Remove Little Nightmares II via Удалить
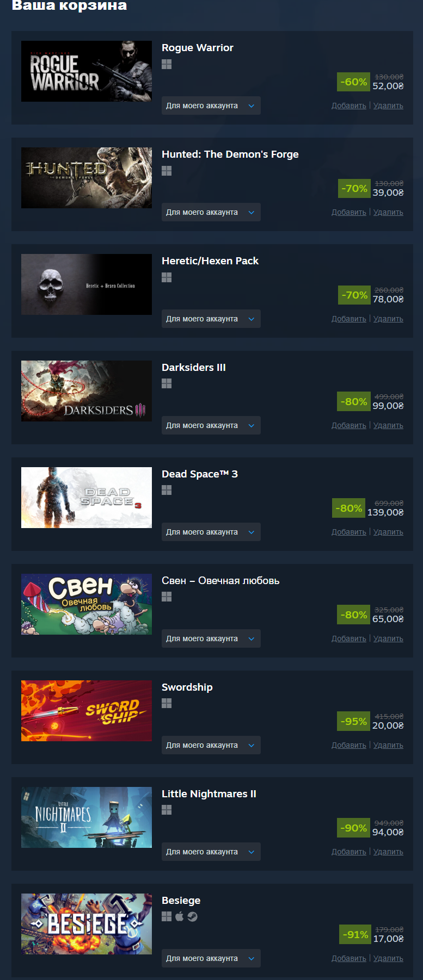The height and width of the screenshot is (980, 423). 388,852
